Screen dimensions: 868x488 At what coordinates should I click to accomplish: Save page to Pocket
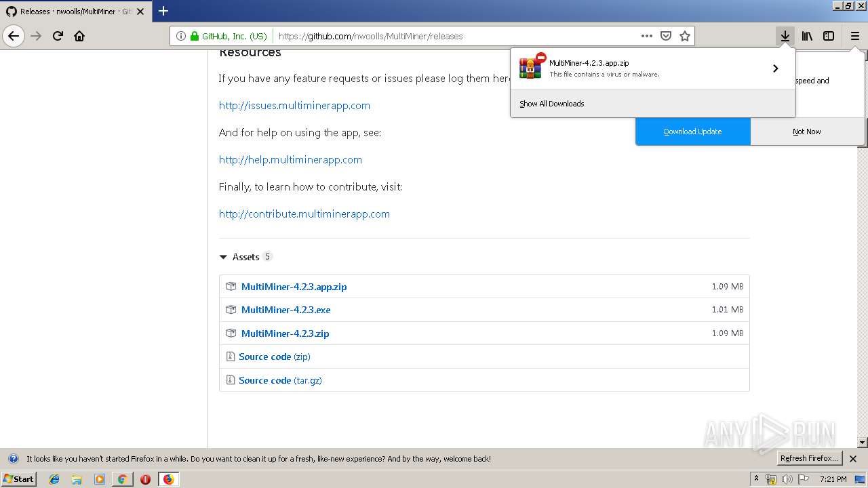[666, 36]
